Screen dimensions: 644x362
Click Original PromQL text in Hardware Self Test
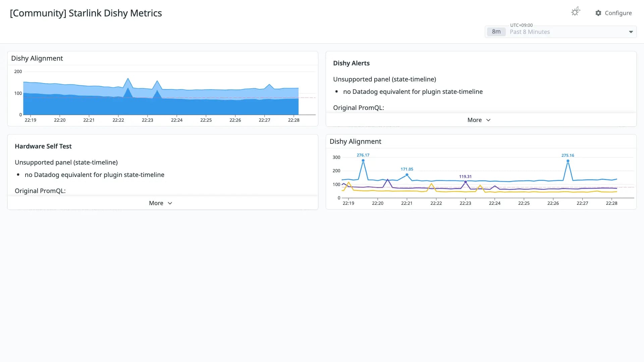coord(40,191)
